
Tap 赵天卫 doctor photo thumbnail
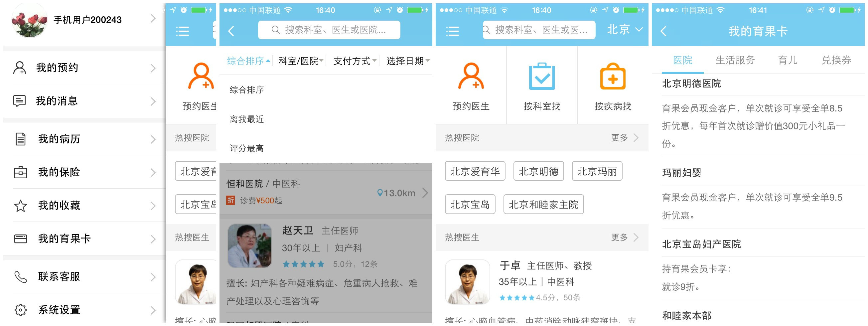250,246
